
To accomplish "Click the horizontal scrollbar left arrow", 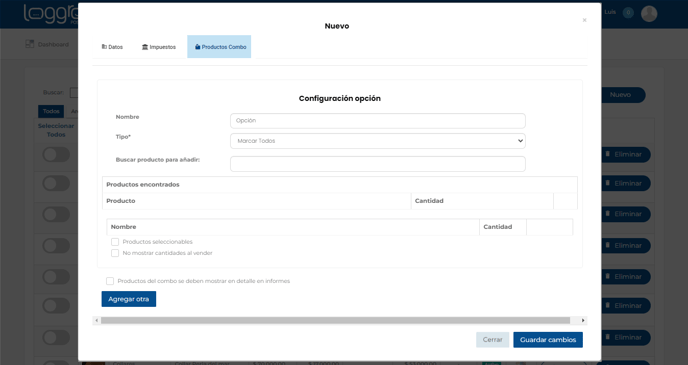I will point(97,320).
